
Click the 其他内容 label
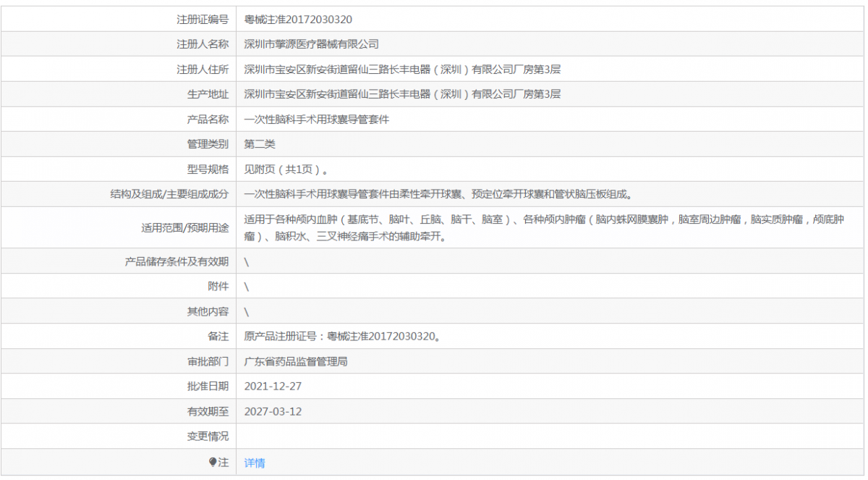208,311
